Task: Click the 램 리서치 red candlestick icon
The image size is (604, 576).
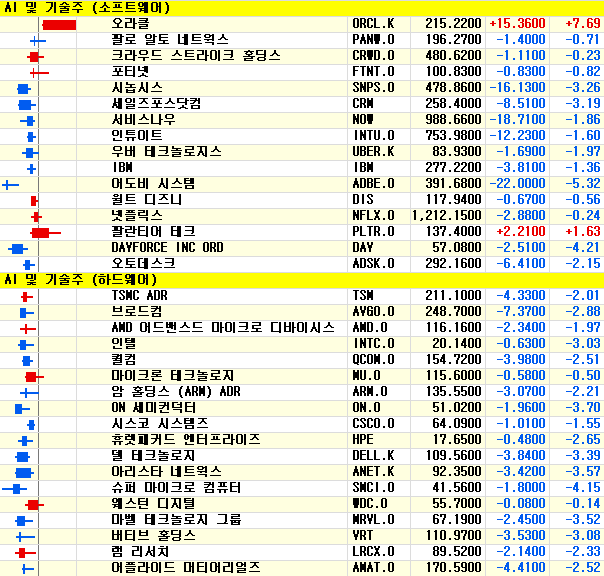Action: (x=25, y=553)
